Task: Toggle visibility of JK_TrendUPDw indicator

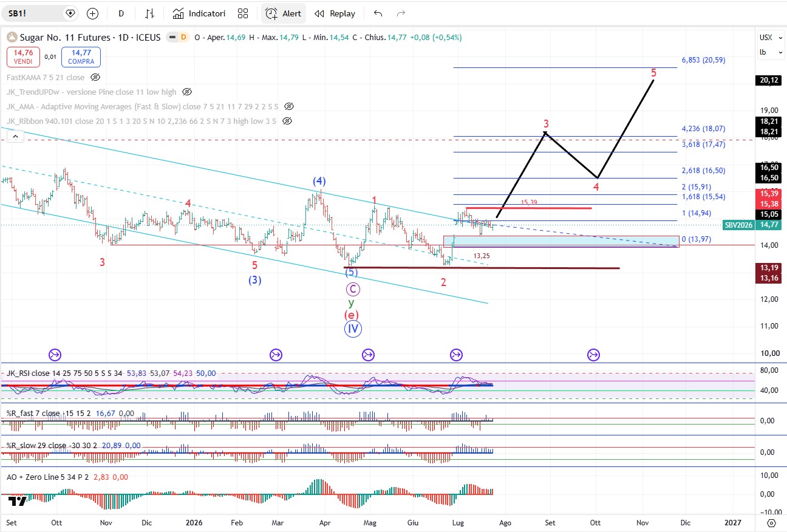Action: click(x=186, y=92)
